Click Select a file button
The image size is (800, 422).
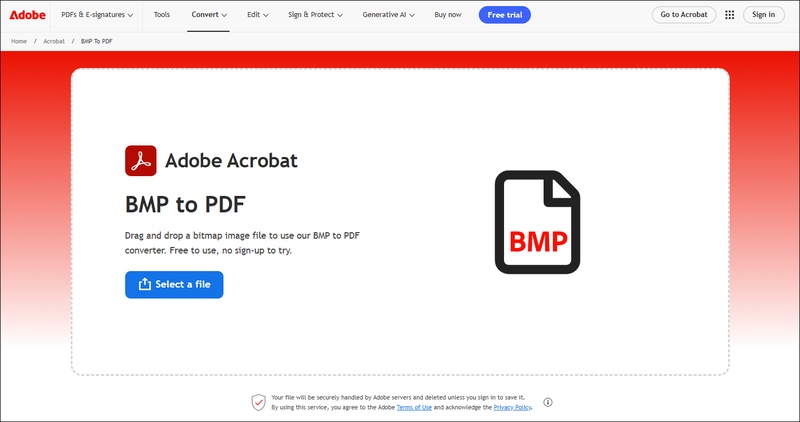click(174, 285)
